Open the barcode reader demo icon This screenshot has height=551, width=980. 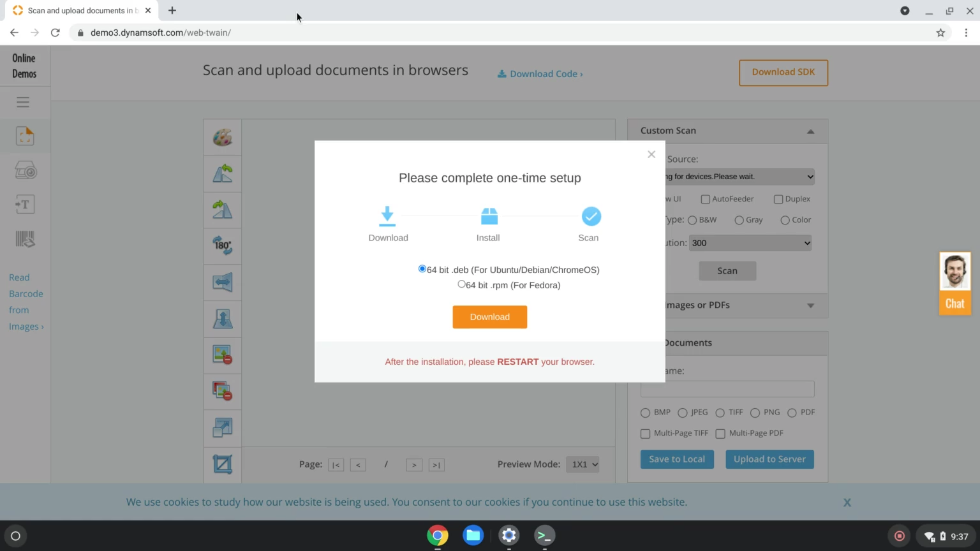pos(25,239)
